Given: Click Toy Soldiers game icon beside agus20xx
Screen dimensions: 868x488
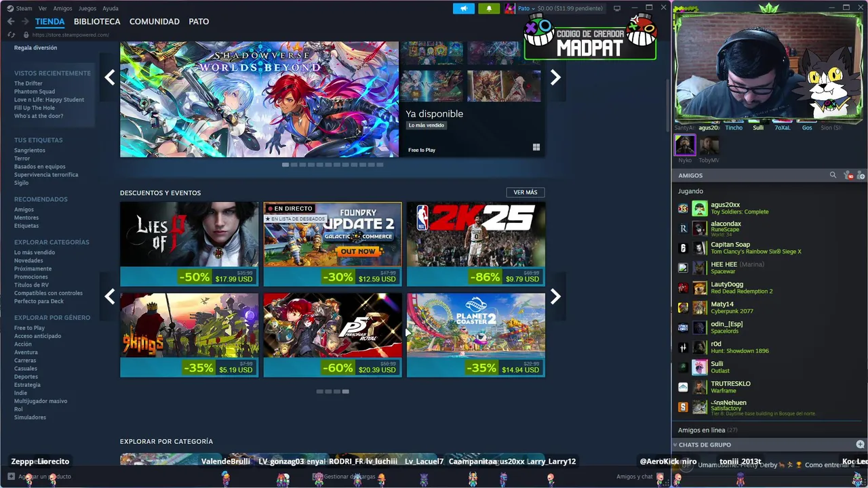Looking at the screenshot, I should pyautogui.click(x=683, y=208).
